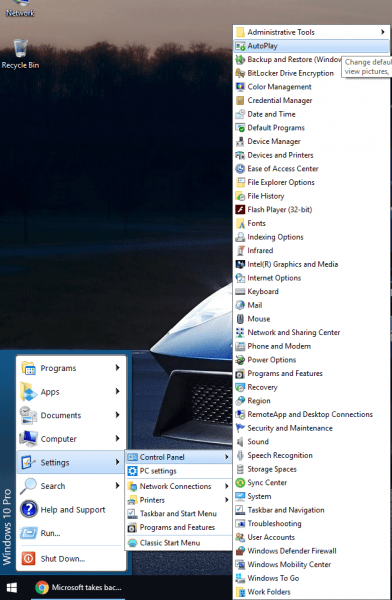Image resolution: width=392 pixels, height=600 pixels.
Task: Click the Network desktop shortcut
Action: pos(20,8)
